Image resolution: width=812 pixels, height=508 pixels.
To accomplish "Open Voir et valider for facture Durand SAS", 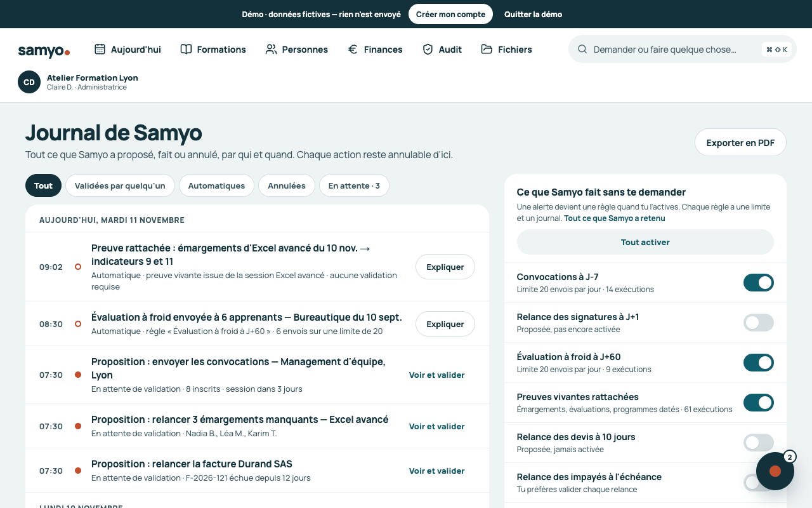I will coord(437,471).
